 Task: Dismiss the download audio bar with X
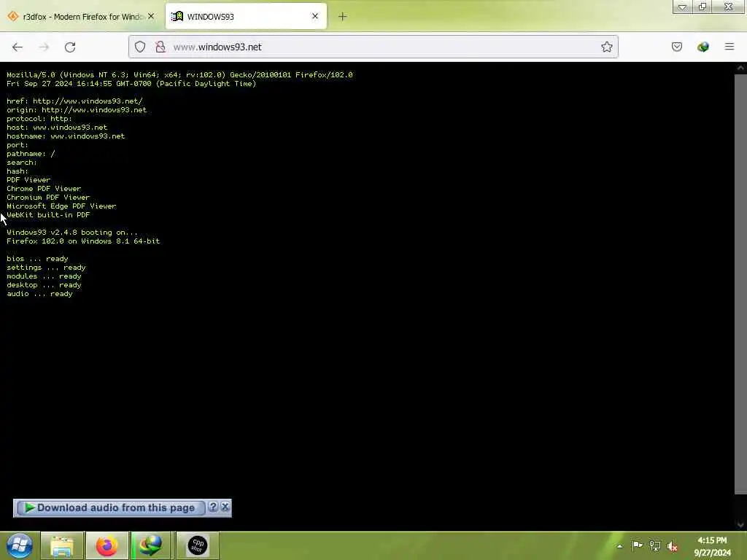point(225,507)
